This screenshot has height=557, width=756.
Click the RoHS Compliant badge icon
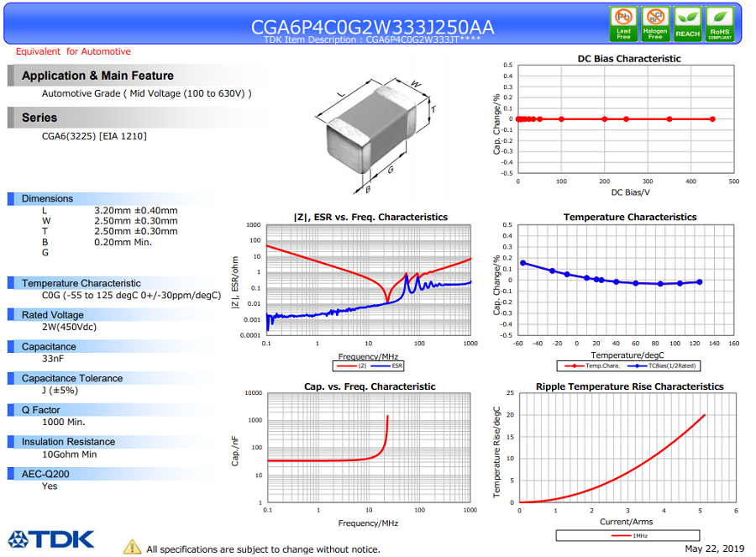click(x=719, y=24)
